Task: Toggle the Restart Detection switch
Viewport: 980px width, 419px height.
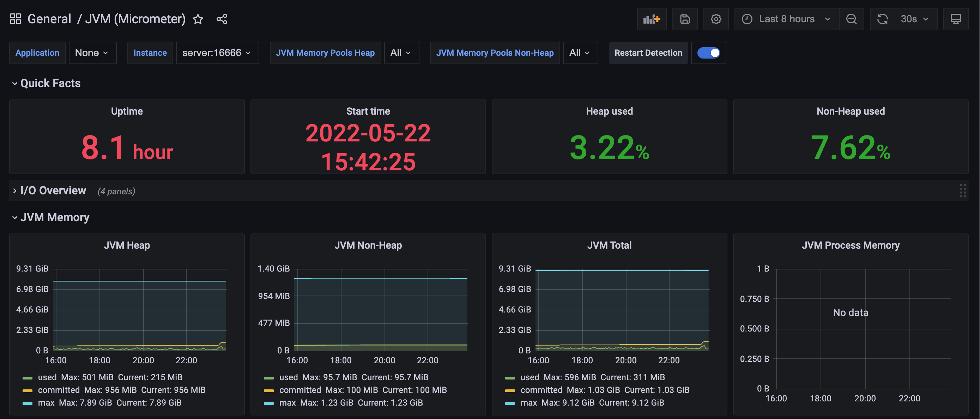Action: click(x=708, y=53)
